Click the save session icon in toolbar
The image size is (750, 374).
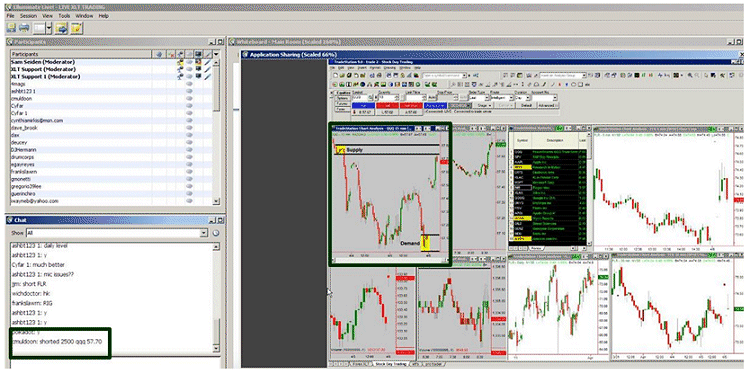[11, 28]
